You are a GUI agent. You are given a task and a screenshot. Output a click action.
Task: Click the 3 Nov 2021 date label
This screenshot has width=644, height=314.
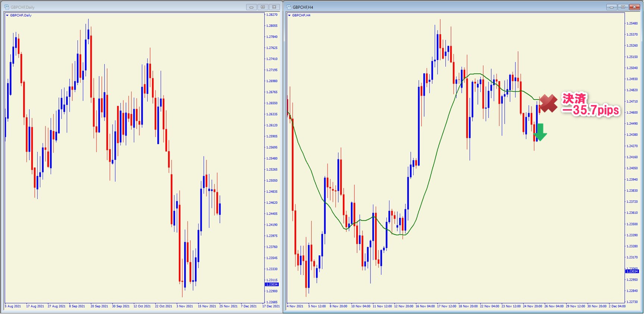pos(185,307)
